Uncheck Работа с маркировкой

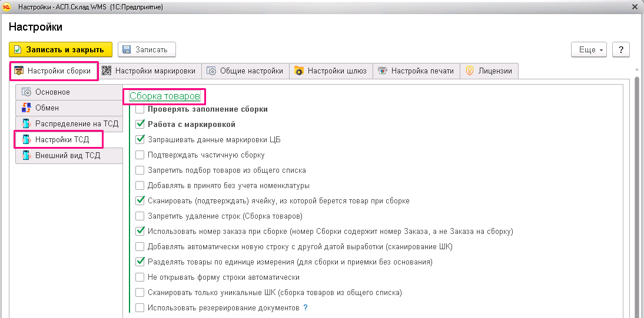click(140, 124)
